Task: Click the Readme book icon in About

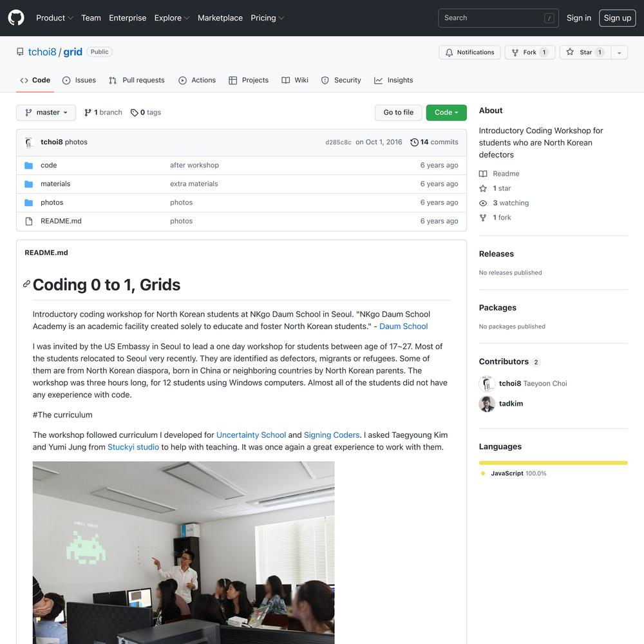Action: 483,174
